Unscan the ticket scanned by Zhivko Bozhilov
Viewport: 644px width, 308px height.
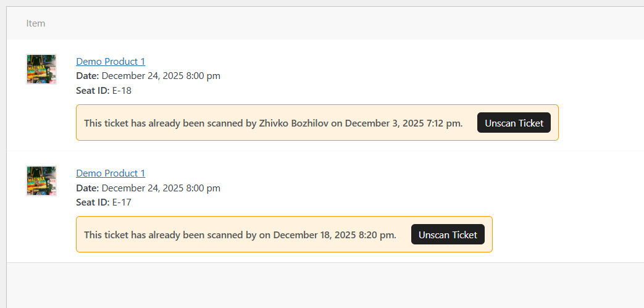514,123
